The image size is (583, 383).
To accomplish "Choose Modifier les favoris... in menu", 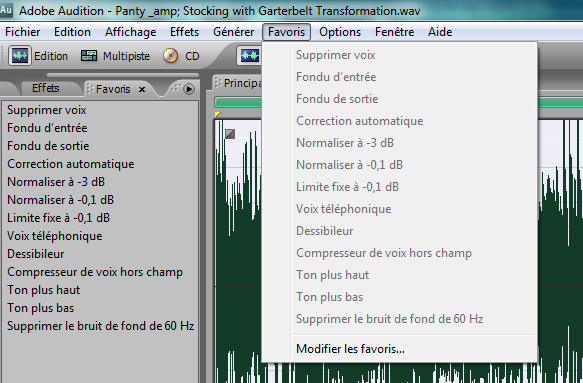I will (350, 349).
